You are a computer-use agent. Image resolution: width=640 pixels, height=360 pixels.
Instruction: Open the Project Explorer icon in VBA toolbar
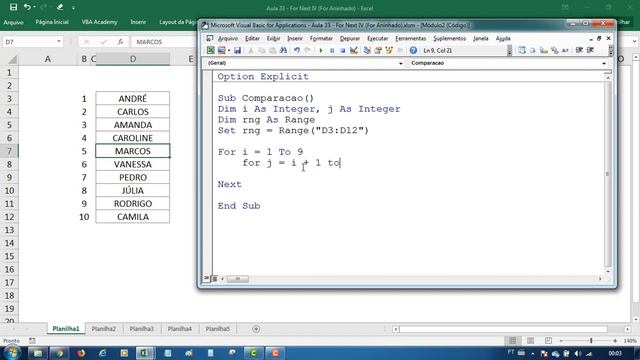[367, 50]
